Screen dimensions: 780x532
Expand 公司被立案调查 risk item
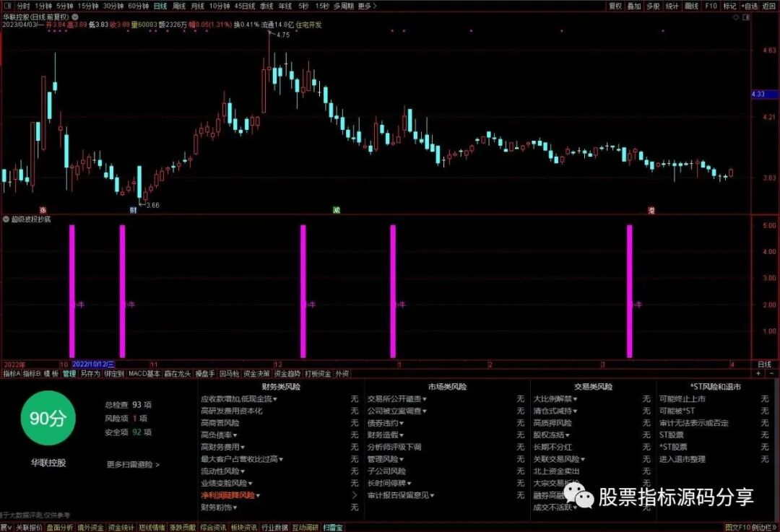pyautogui.click(x=397, y=411)
